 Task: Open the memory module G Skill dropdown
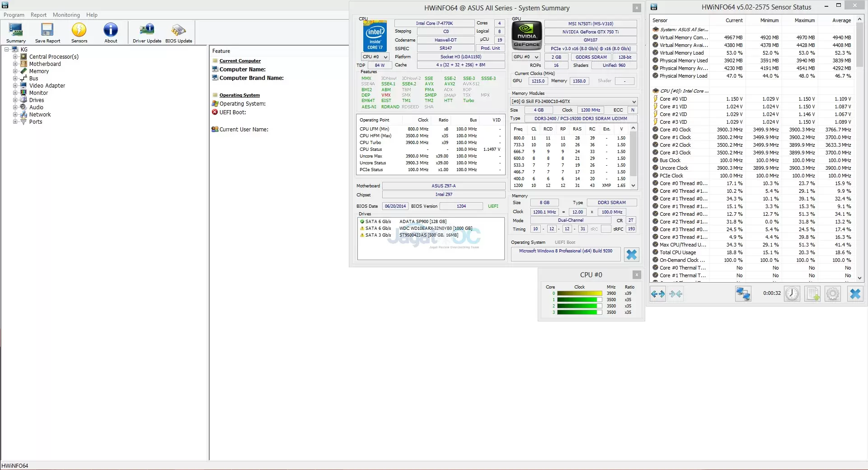click(x=574, y=102)
